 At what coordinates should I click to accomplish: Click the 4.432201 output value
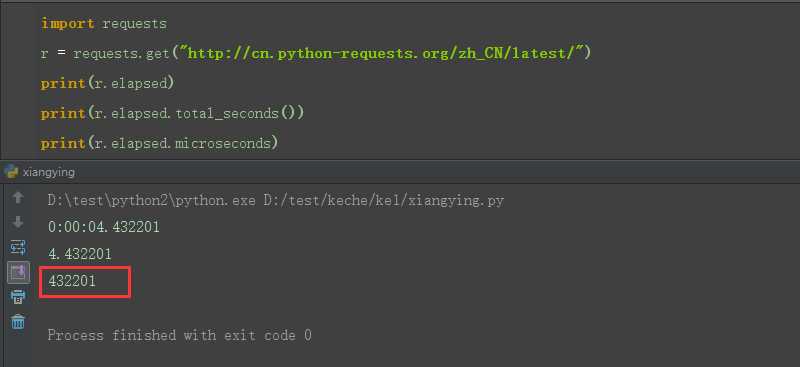80,254
